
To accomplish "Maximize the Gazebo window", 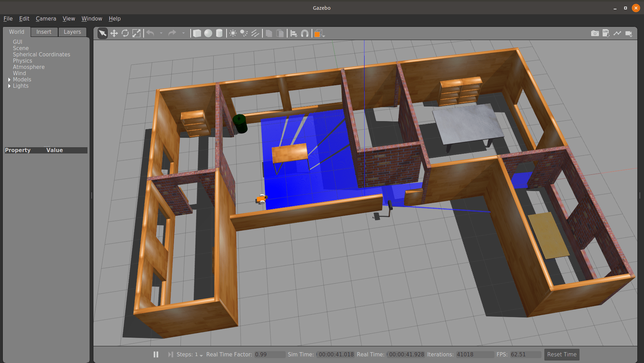I will coord(626,8).
